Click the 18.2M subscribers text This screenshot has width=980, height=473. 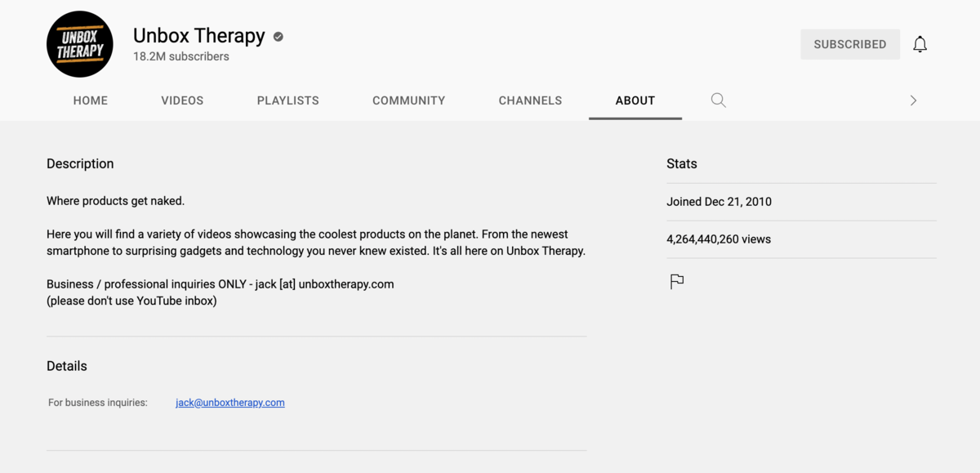click(x=181, y=57)
